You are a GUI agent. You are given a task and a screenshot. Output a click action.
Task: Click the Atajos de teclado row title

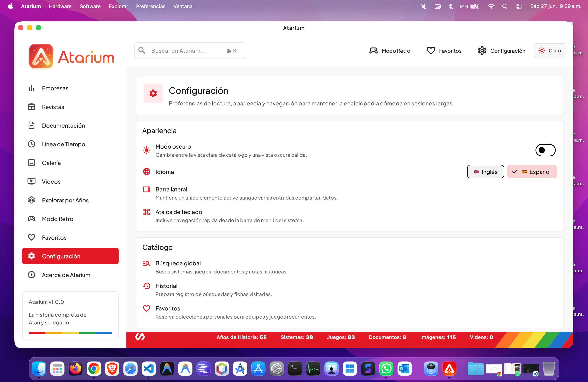coord(179,212)
